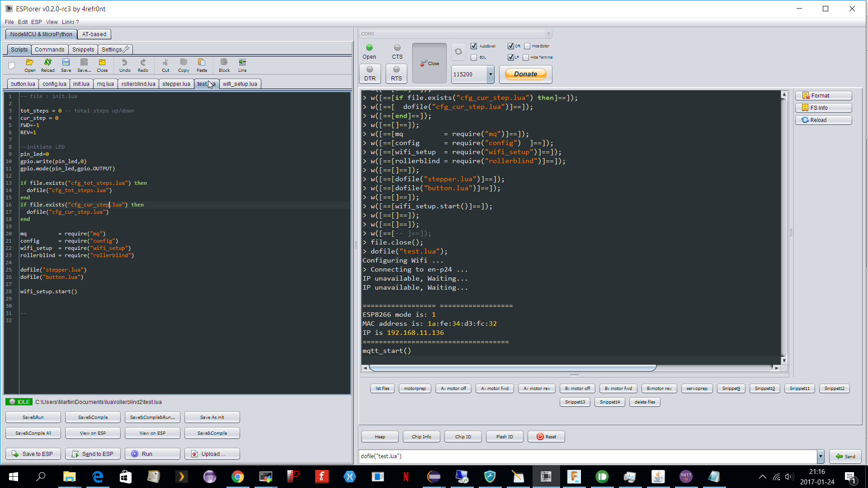The height and width of the screenshot is (488, 868).
Task: Click the Undo arrow icon
Action: 125,65
